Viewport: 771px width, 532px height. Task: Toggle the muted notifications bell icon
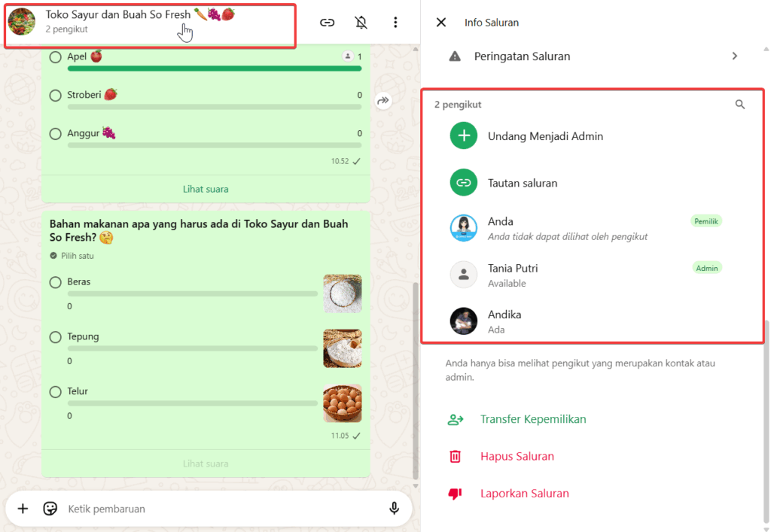[x=361, y=23]
